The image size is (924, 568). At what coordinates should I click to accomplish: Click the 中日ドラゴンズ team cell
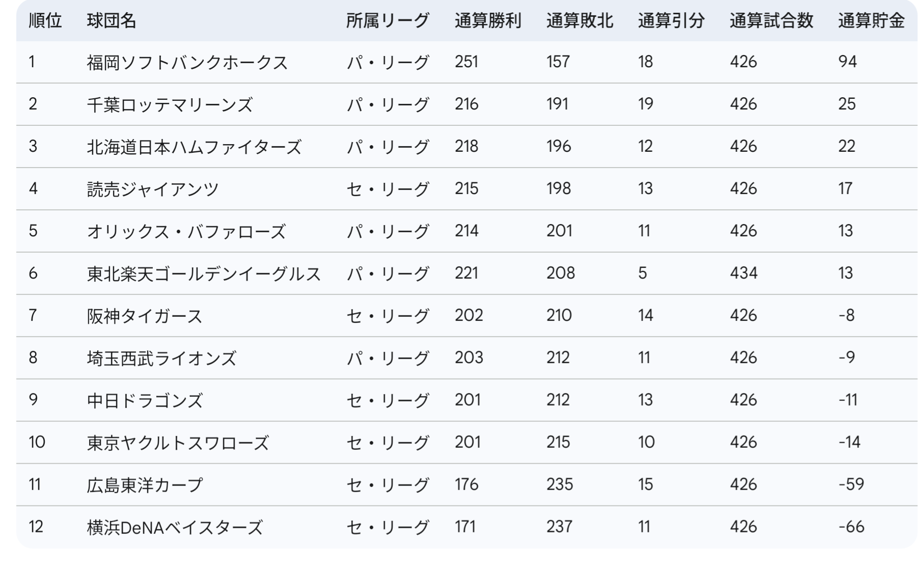click(145, 401)
